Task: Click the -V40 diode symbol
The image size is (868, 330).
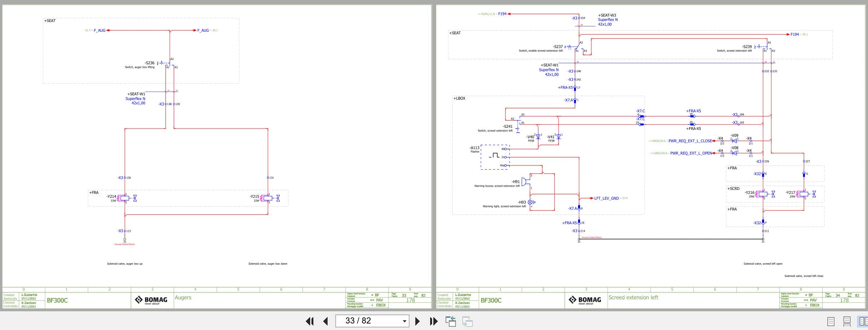Action: pos(538,136)
